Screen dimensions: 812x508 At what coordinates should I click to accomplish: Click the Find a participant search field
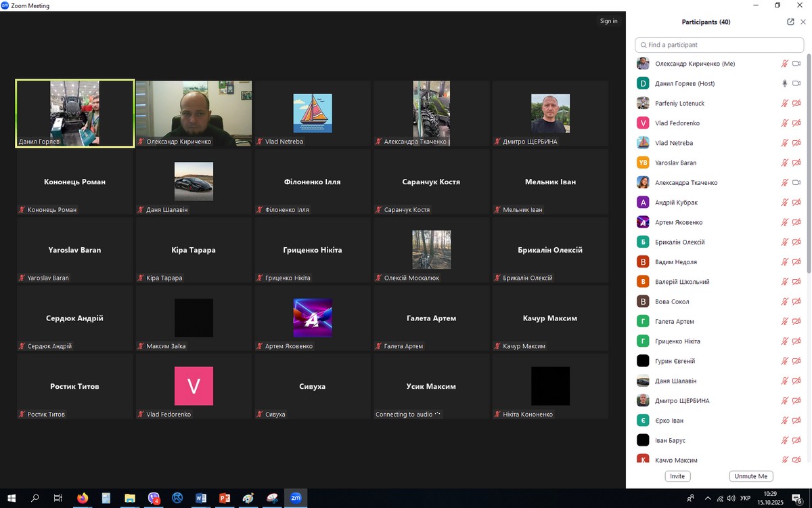click(x=719, y=45)
